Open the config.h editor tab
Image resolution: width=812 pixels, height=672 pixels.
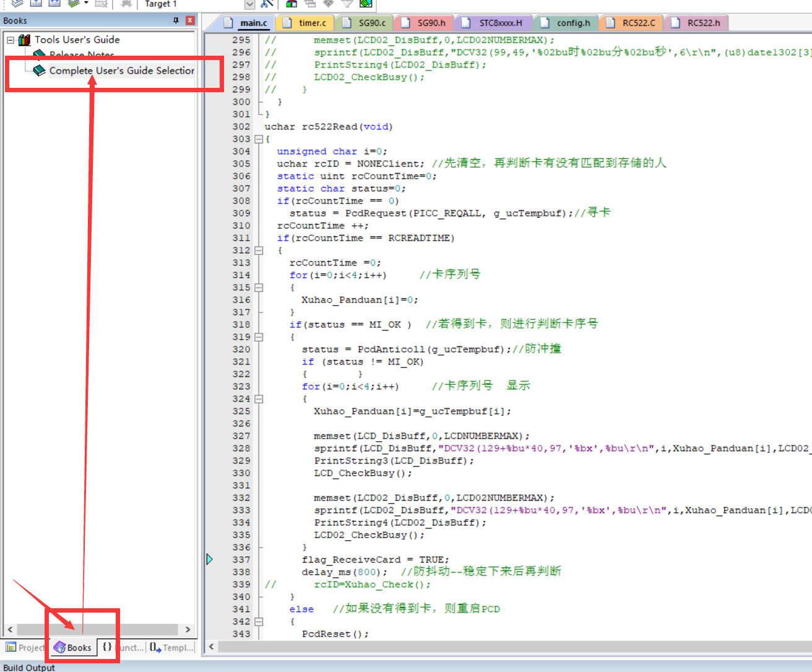coord(566,23)
